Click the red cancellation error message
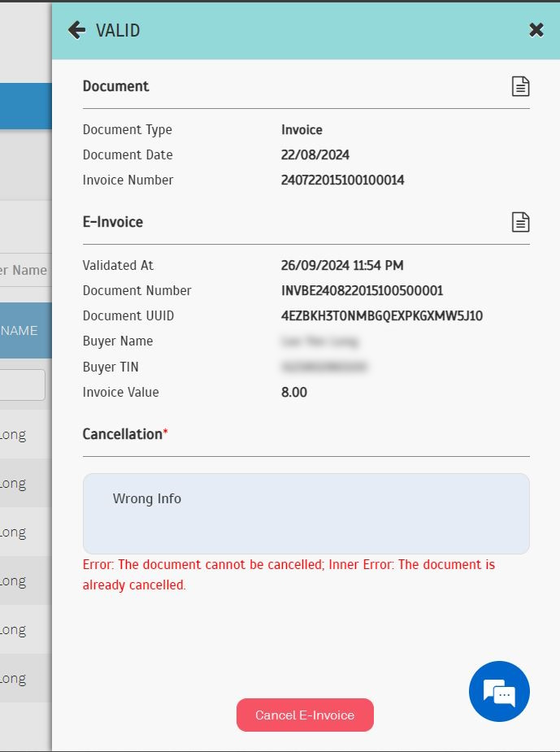Viewport: 560px width, 752px height. [289, 574]
